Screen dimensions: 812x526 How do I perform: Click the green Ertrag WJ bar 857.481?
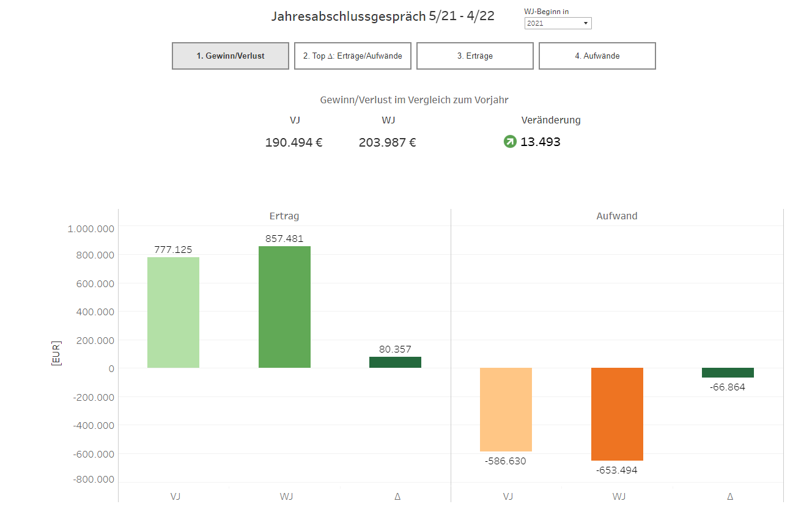(284, 307)
